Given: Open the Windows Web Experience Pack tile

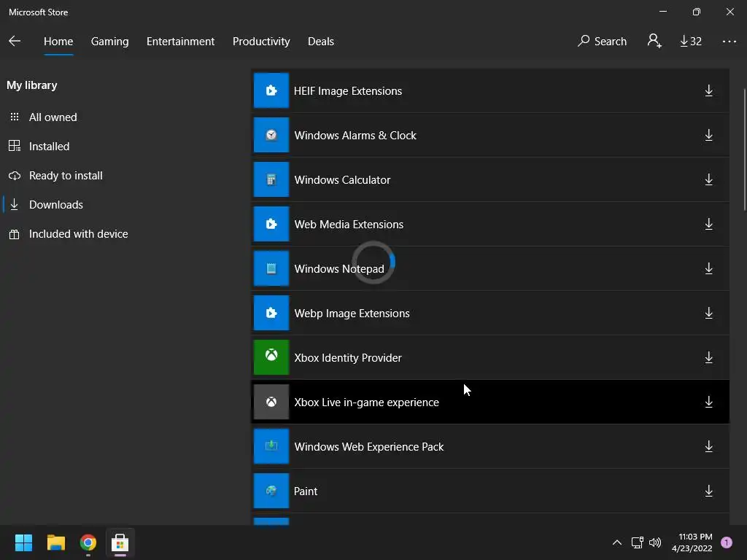Looking at the screenshot, I should 271,446.
